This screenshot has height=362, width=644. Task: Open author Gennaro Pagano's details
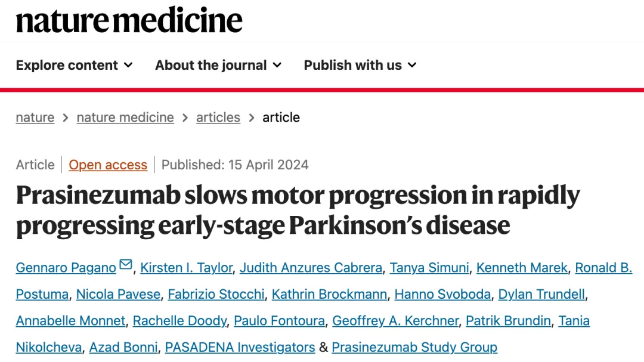point(66,268)
